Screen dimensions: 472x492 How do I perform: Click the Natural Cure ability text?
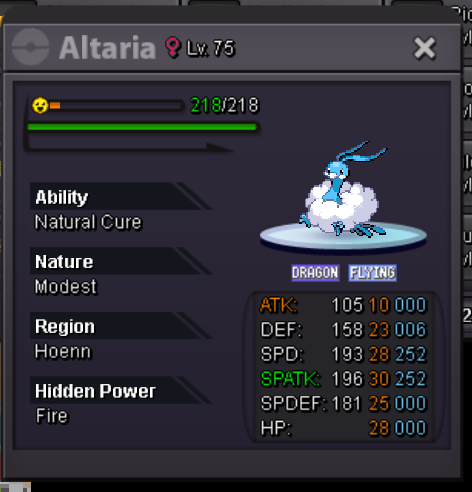coord(89,222)
